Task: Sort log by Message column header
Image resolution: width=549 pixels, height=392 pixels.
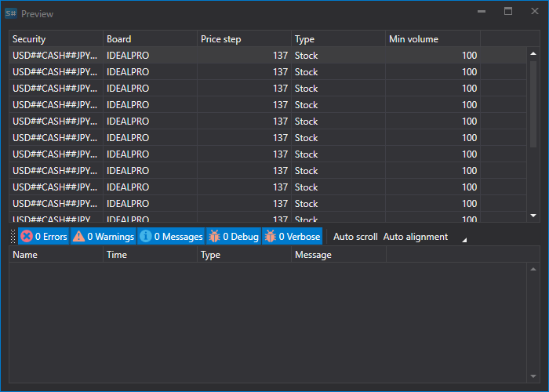Action: [x=339, y=255]
